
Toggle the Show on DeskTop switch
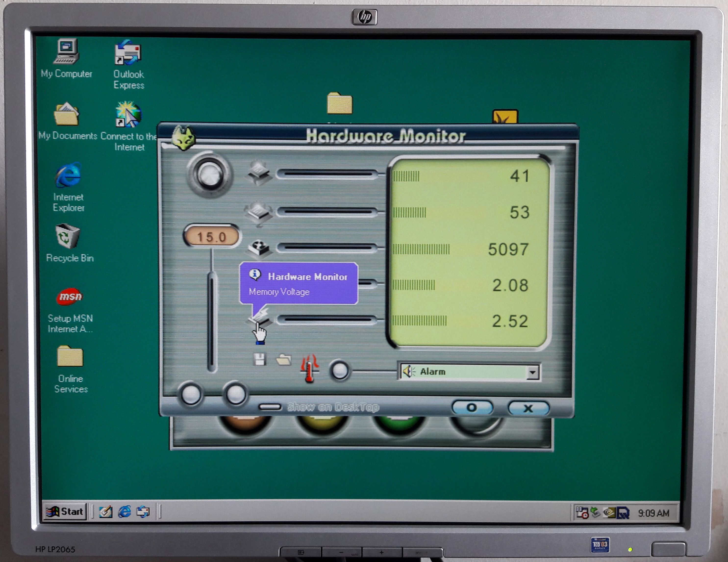pyautogui.click(x=270, y=407)
